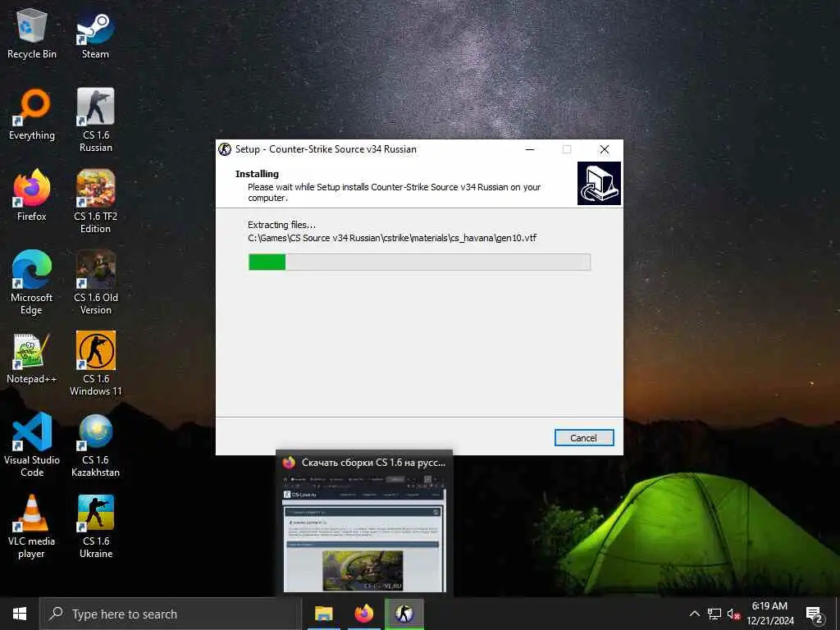Select the CS 1.6 Windows 11 shortcut
Viewport: 840px width, 630px height.
coord(95,363)
